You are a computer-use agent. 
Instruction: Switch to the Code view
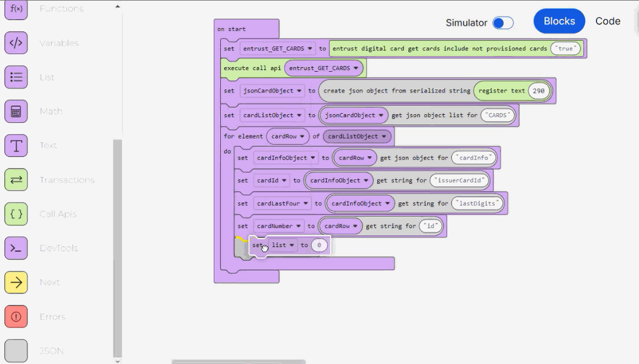607,21
